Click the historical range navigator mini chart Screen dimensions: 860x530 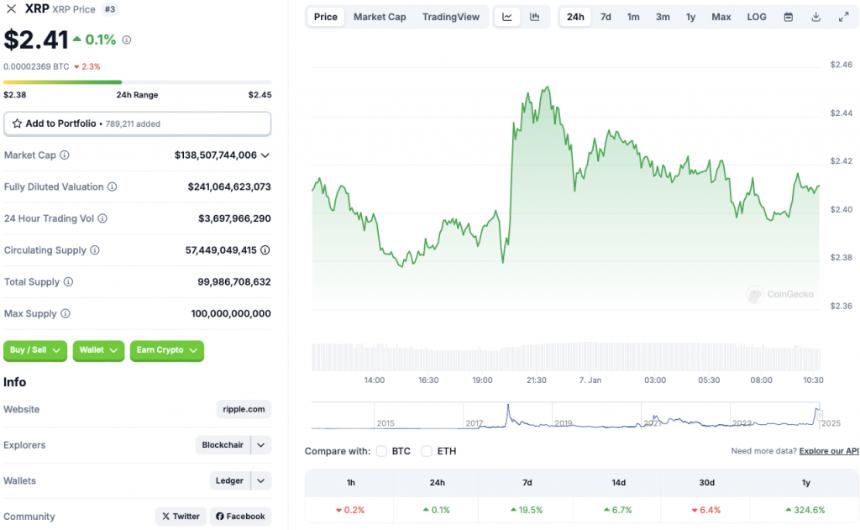(566, 415)
